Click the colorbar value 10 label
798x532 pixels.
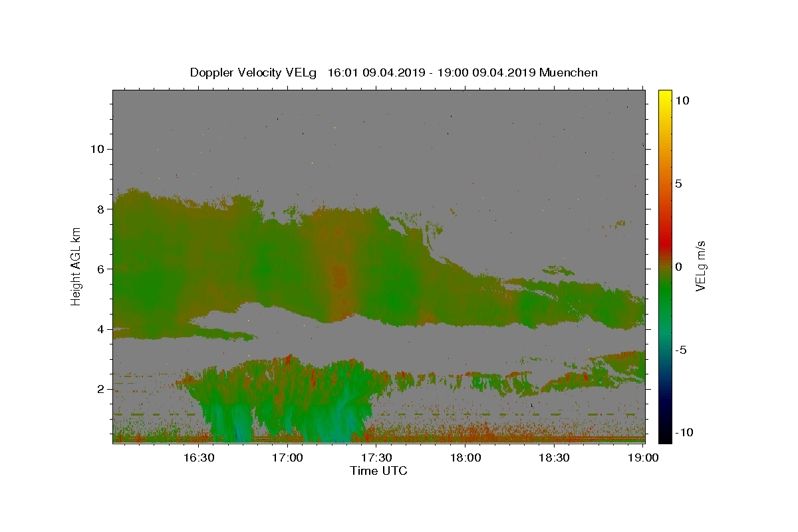coord(682,100)
